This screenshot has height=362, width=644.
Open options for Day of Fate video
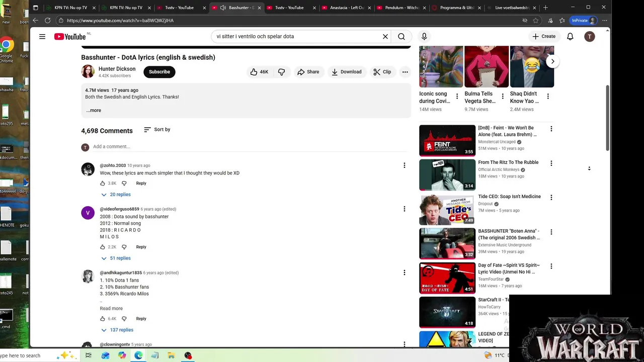(551, 266)
